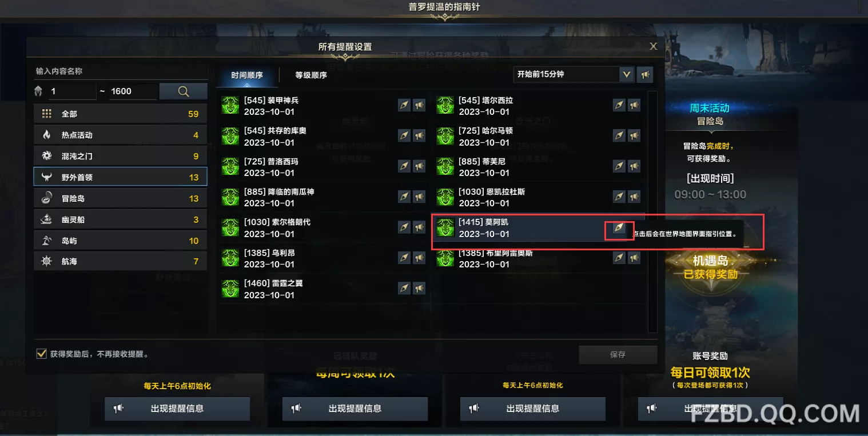Image resolution: width=868 pixels, height=436 pixels.
Task: Click the compass locator icon for 莫阿凯
Action: (619, 228)
